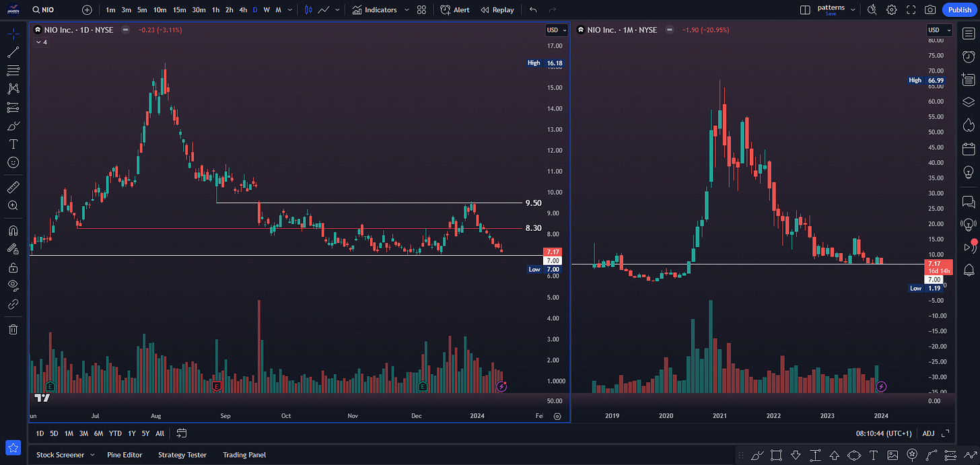
Task: Open the Pine Editor tab
Action: pyautogui.click(x=125, y=455)
